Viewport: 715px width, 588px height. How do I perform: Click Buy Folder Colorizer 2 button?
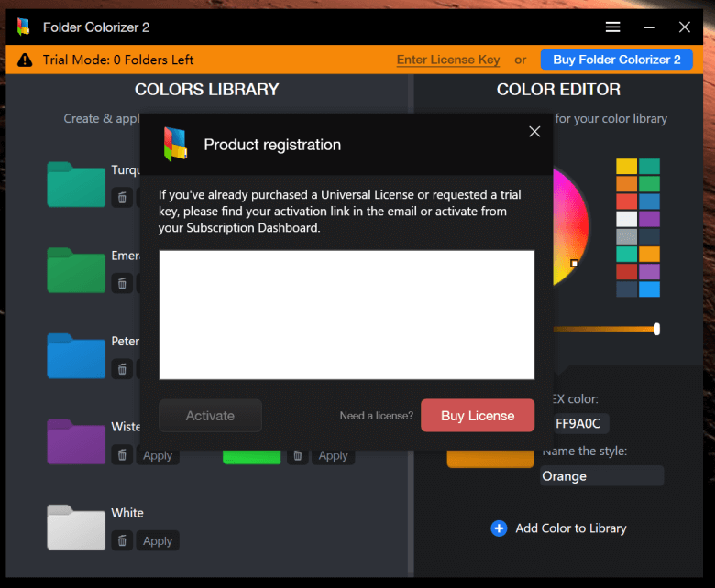[617, 60]
